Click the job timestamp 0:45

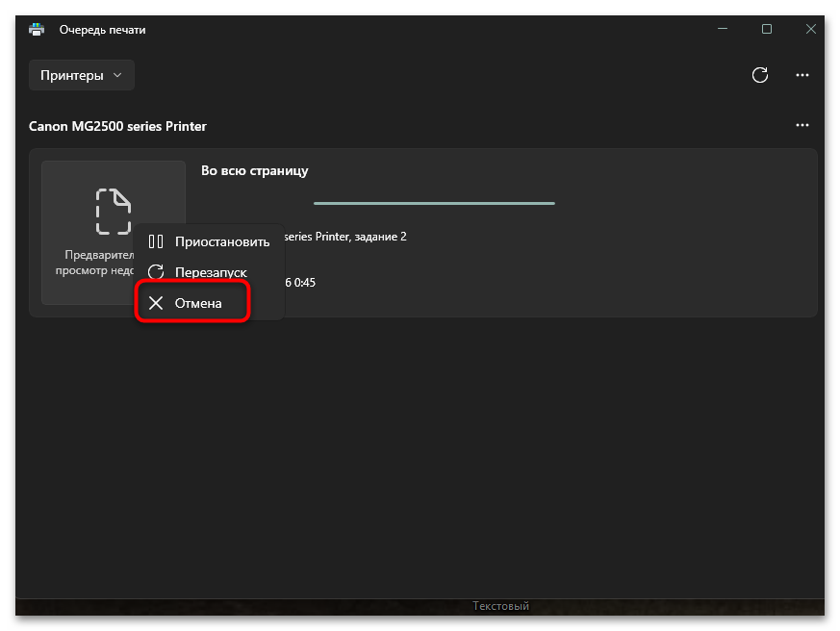pyautogui.click(x=304, y=282)
